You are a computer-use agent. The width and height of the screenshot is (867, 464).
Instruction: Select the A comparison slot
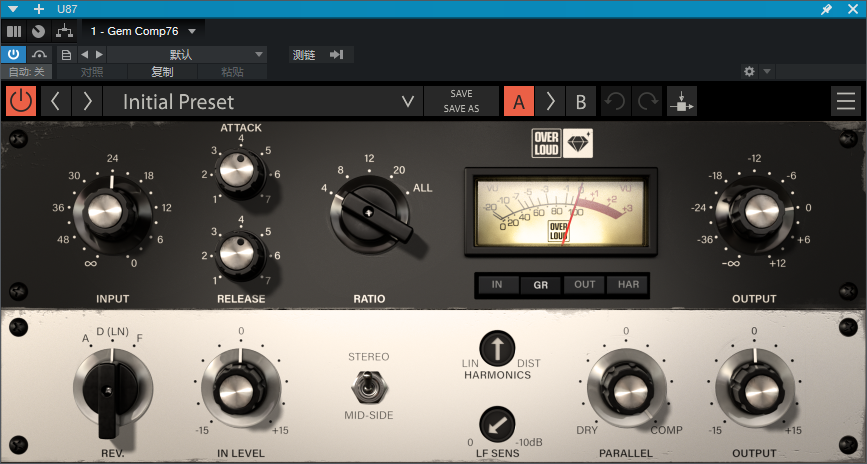click(519, 101)
